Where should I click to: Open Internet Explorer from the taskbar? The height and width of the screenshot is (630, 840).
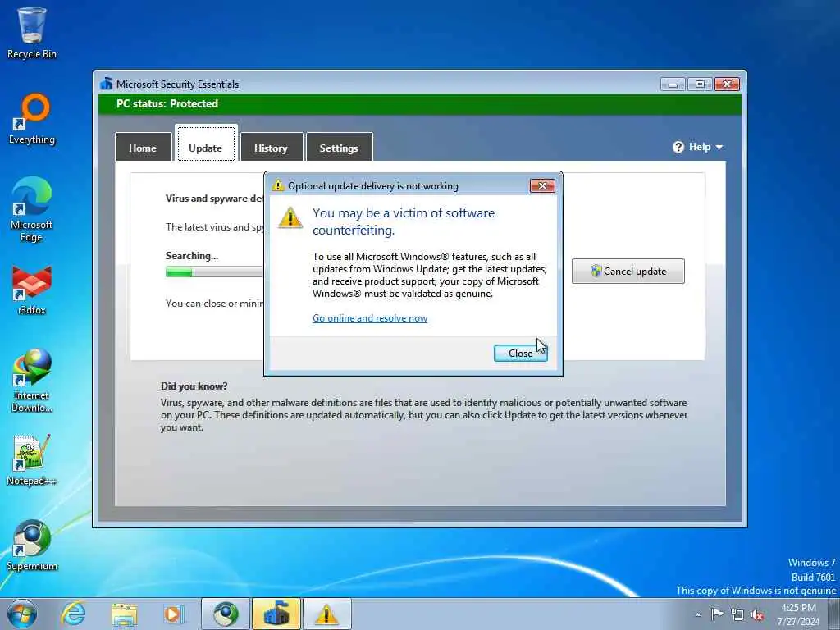[73, 614]
